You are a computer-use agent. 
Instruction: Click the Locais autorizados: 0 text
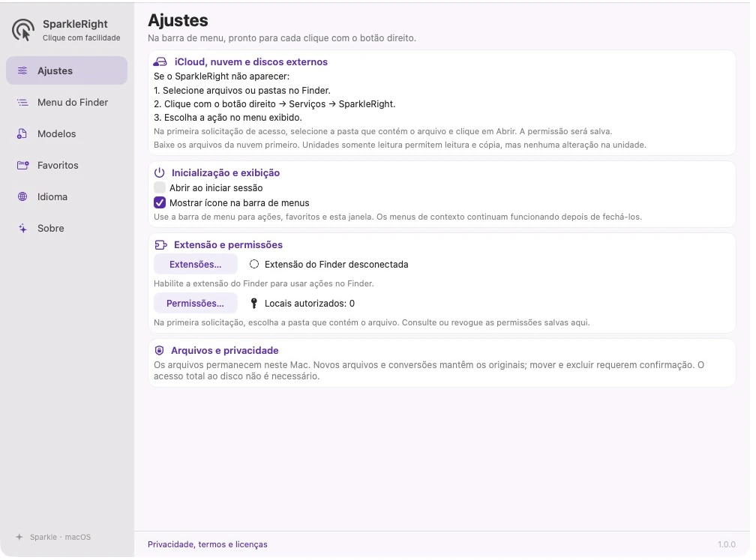(x=310, y=303)
